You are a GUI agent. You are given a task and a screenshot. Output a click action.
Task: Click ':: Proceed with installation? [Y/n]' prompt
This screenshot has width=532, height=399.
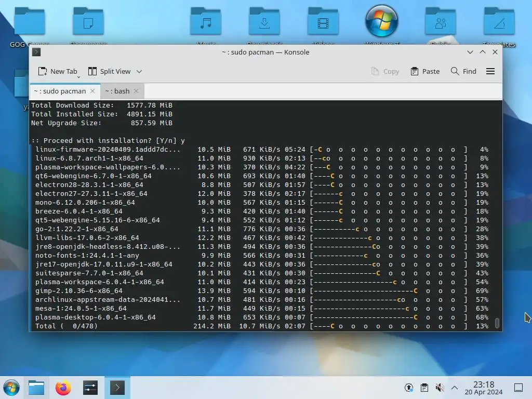[108, 140]
